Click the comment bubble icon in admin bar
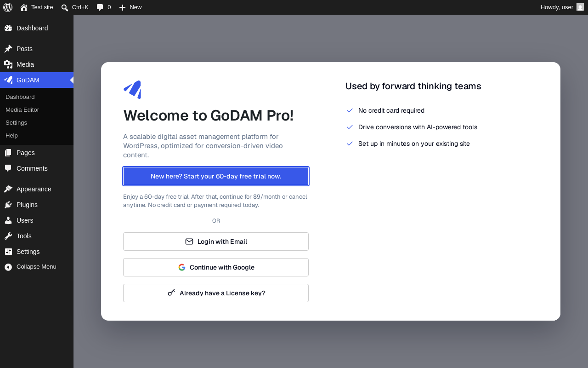588x368 pixels. pyautogui.click(x=100, y=7)
